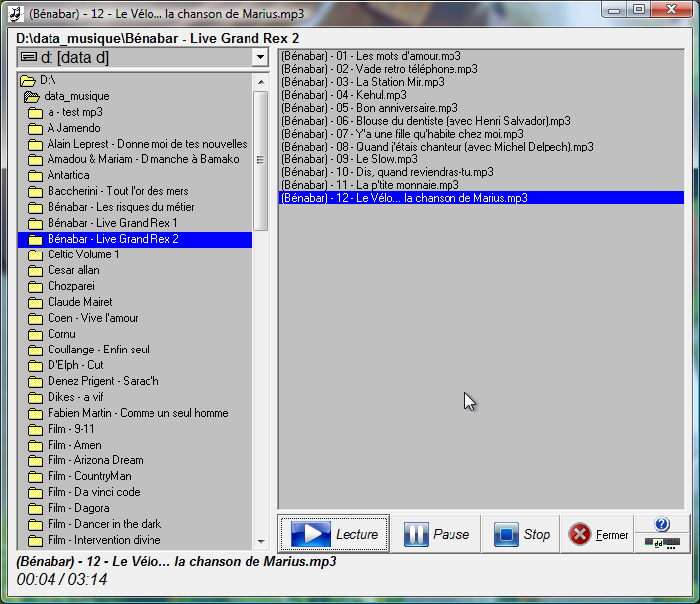Click the 00:04 / 03:14 elapsed time display
Image resolution: width=700 pixels, height=604 pixels.
tap(61, 580)
